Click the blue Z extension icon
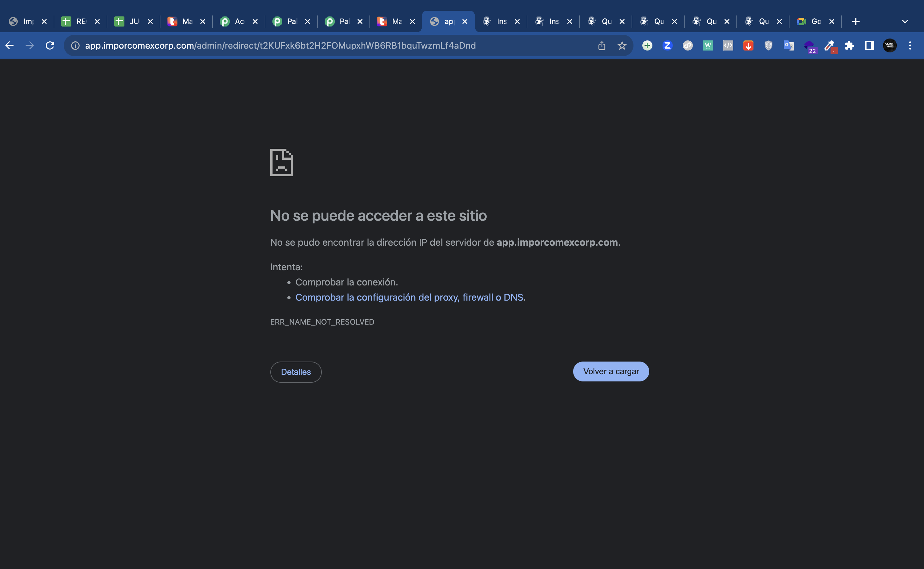Image resolution: width=924 pixels, height=569 pixels. 667,45
